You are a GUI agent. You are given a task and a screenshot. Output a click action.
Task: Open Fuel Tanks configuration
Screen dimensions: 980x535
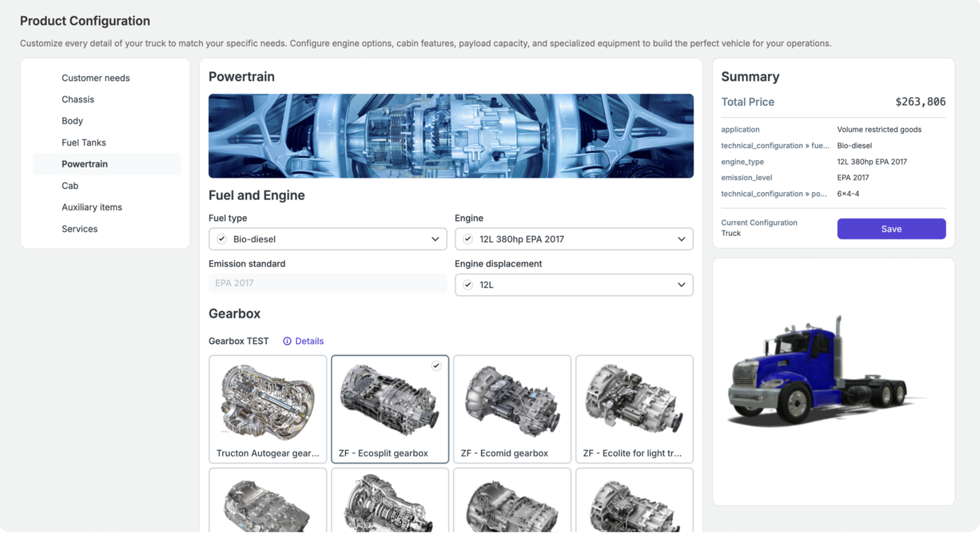point(84,142)
